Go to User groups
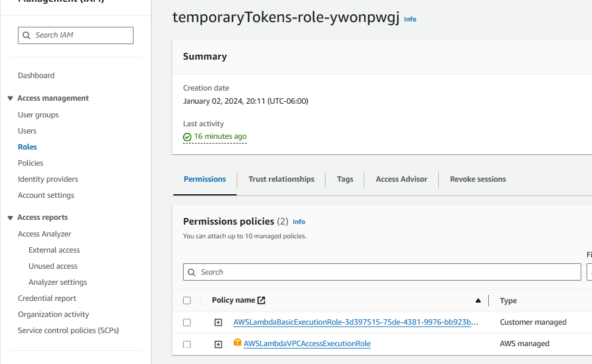Image resolution: width=592 pixels, height=364 pixels. [38, 114]
